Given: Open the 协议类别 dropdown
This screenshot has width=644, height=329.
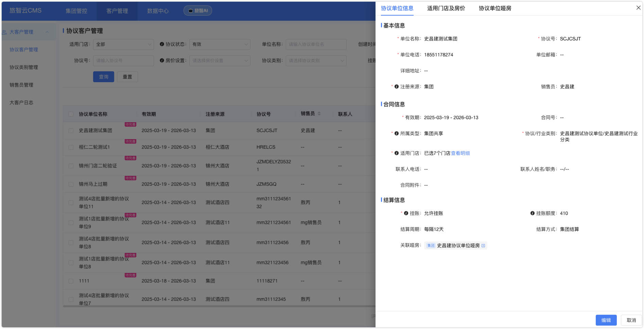Looking at the screenshot, I should (316, 61).
